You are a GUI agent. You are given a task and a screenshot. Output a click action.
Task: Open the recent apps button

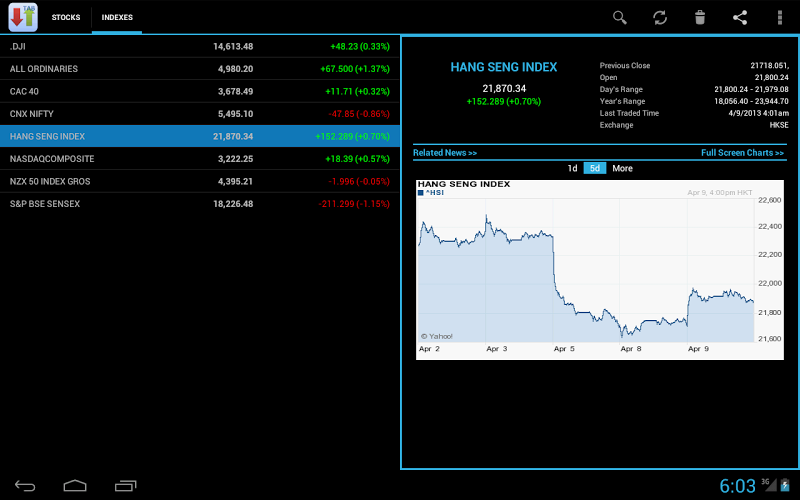click(126, 486)
